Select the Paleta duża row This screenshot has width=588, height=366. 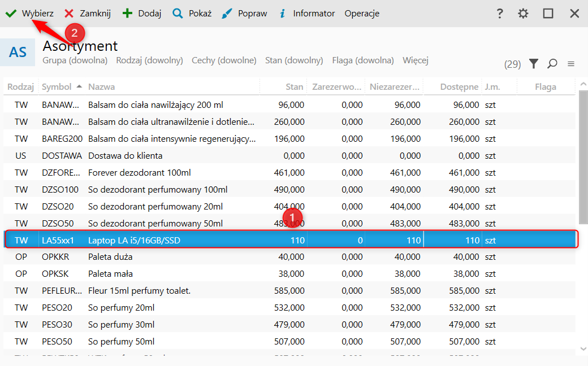(289, 257)
